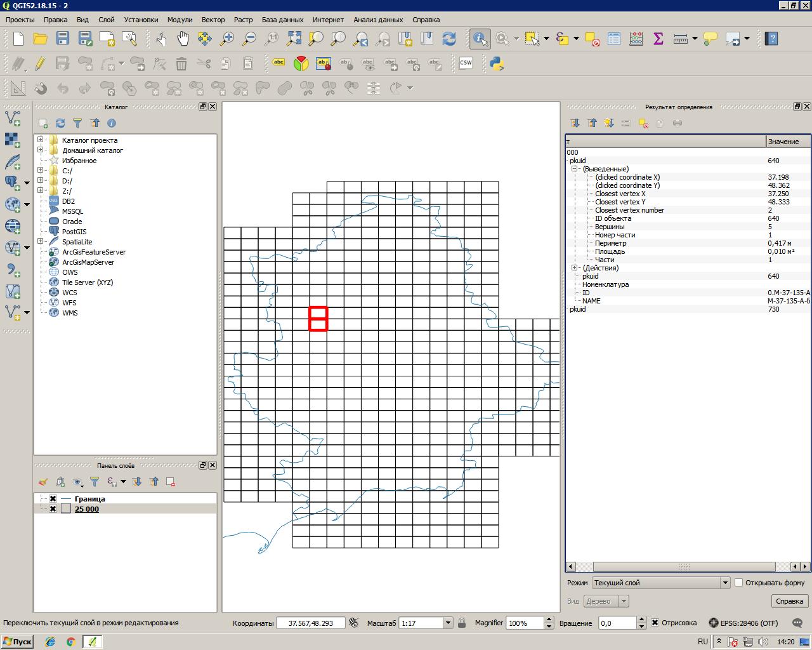Click the Identify Features tool
Image resolution: width=812 pixels, height=650 pixels.
pyautogui.click(x=480, y=39)
